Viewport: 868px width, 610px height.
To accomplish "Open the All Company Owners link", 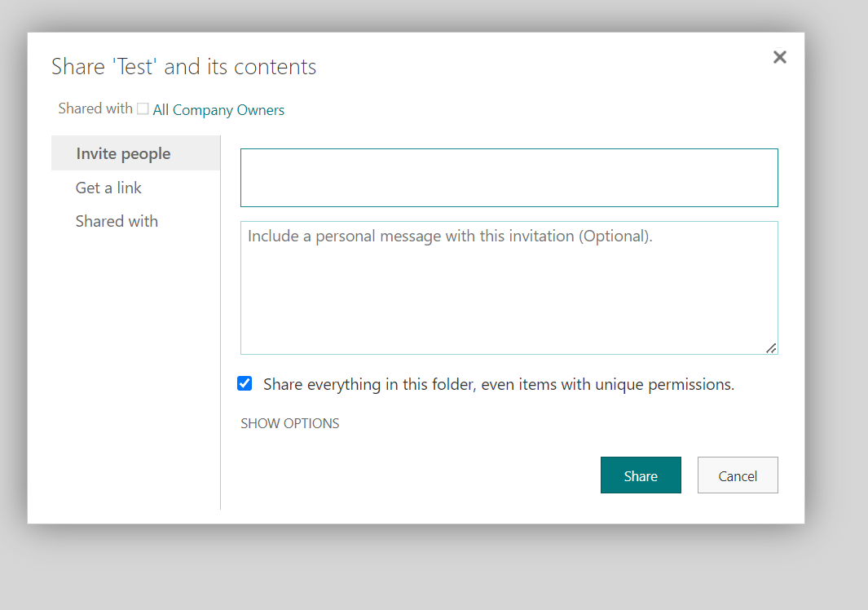I will (218, 110).
